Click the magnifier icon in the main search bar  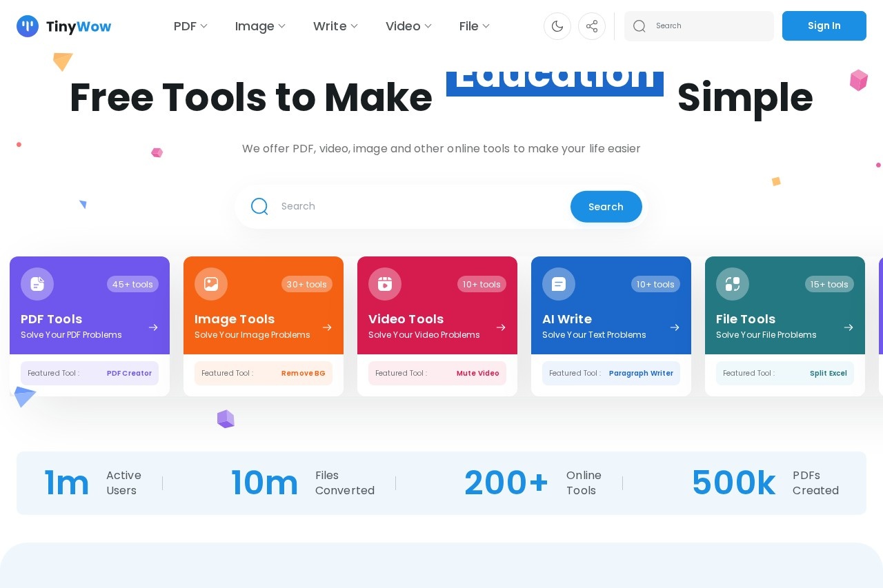click(x=259, y=206)
